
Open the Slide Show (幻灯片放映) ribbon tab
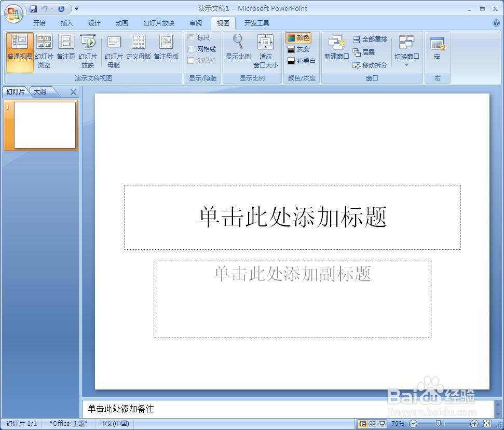(159, 23)
